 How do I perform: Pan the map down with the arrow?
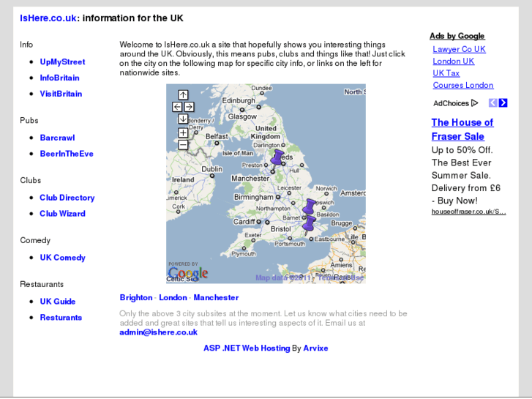183,119
